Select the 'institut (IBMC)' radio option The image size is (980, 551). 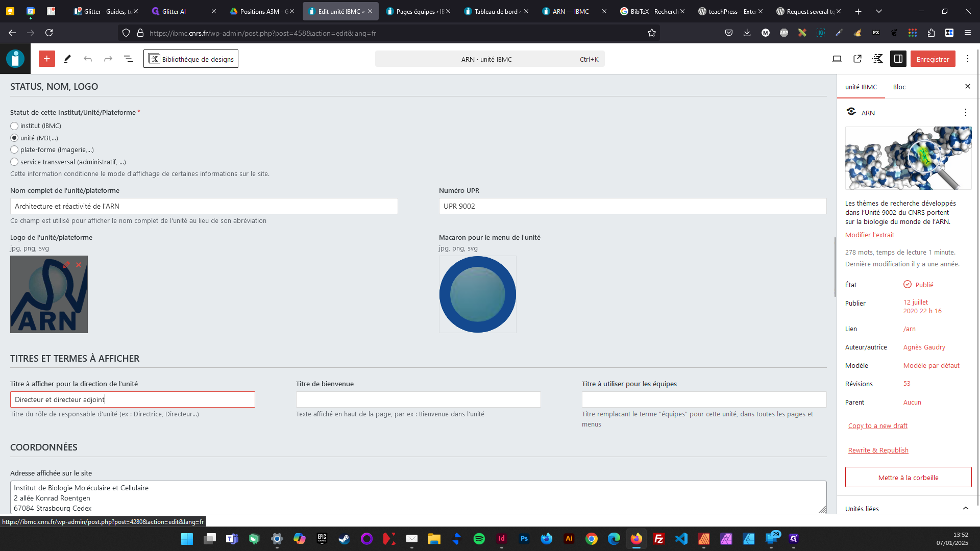click(14, 126)
